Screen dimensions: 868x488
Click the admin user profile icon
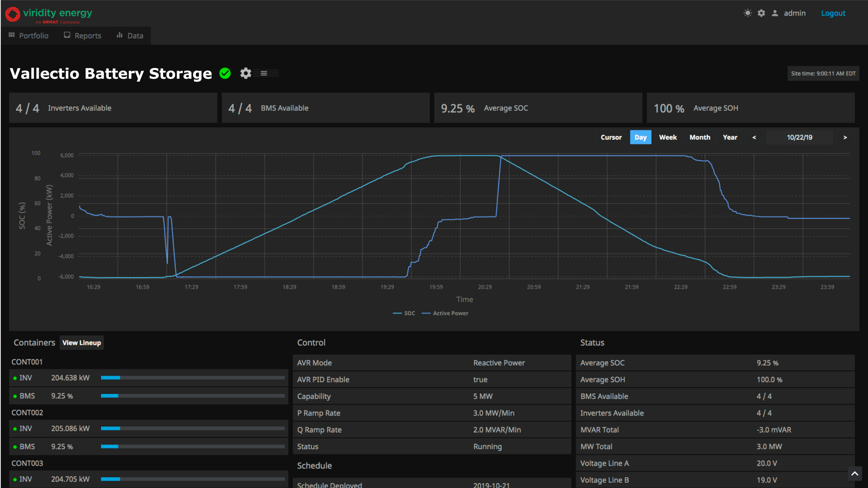[775, 13]
